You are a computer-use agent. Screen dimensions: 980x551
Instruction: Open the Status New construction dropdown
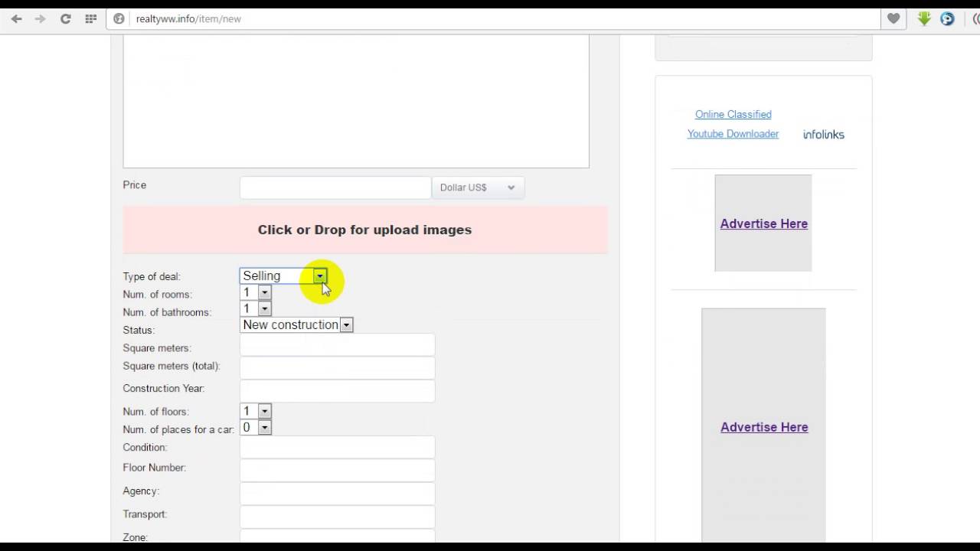coord(296,324)
